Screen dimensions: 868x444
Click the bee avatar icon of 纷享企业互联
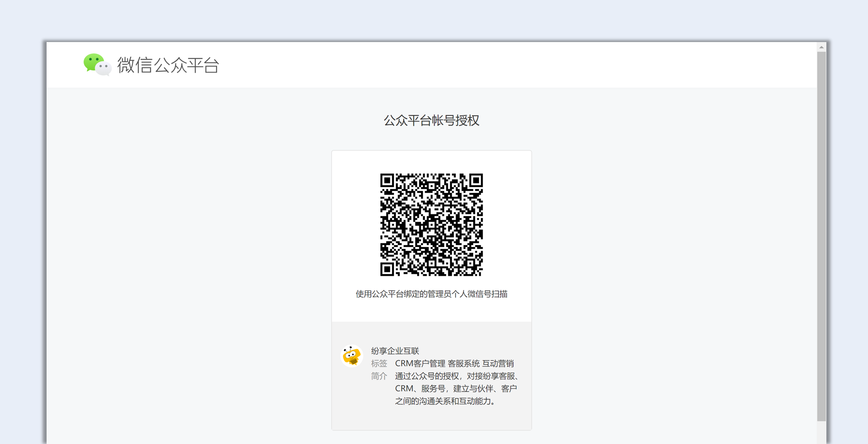pos(351,356)
